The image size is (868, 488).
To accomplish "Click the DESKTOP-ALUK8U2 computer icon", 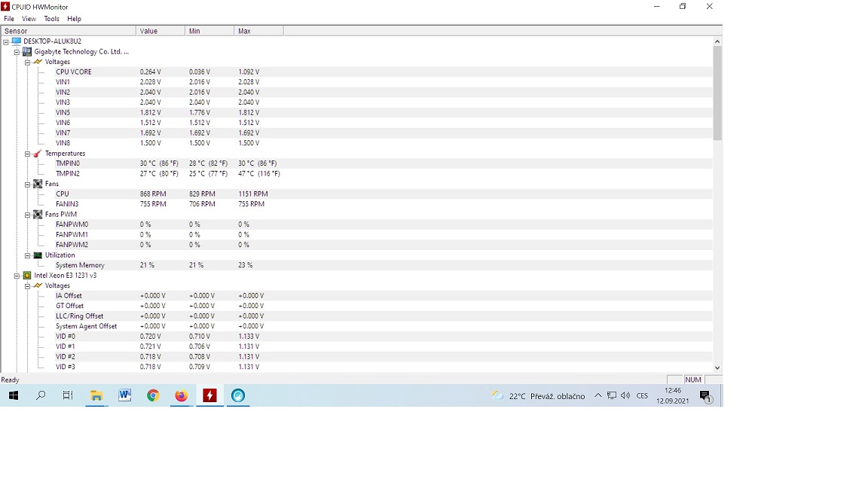I will coord(17,41).
